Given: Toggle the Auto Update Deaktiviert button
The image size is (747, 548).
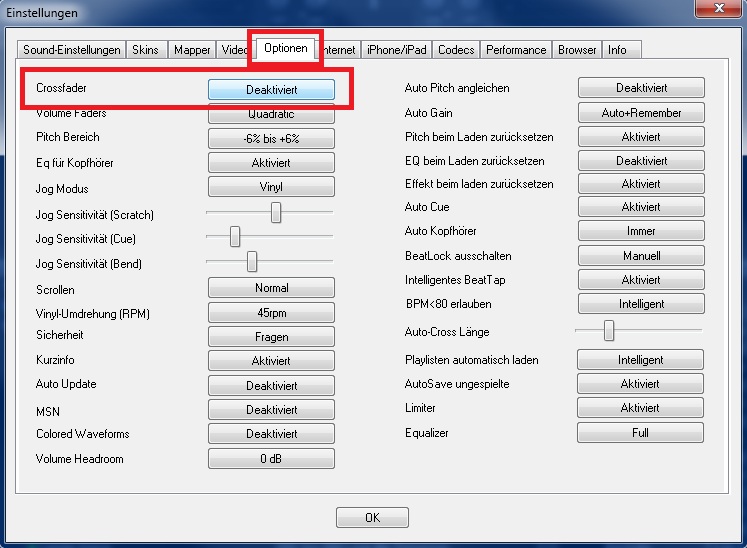Looking at the screenshot, I should 271,385.
